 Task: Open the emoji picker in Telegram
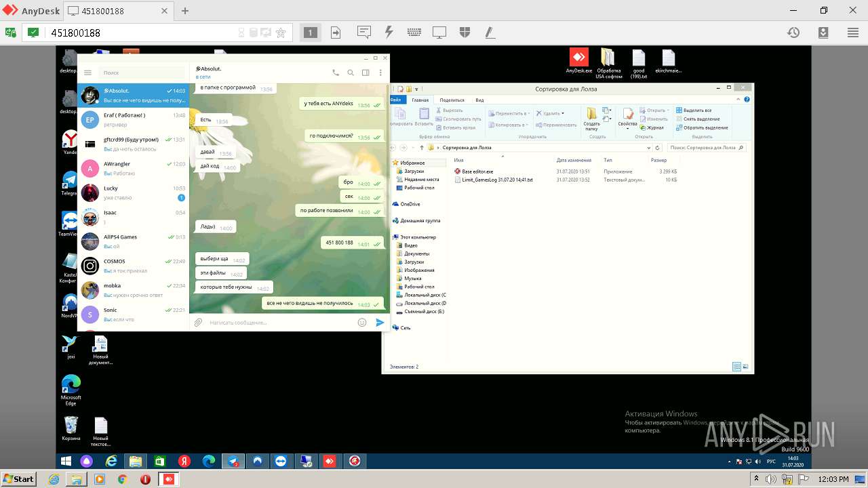click(x=362, y=323)
